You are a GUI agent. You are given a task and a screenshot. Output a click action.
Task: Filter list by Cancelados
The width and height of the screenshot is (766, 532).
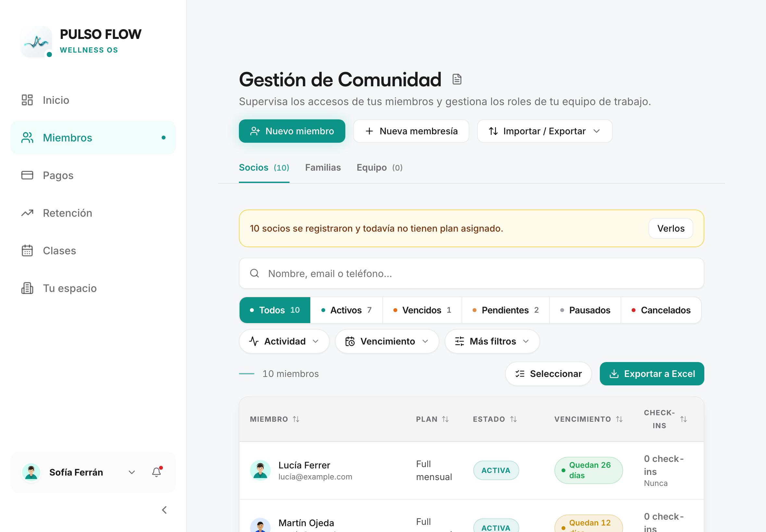click(x=661, y=310)
